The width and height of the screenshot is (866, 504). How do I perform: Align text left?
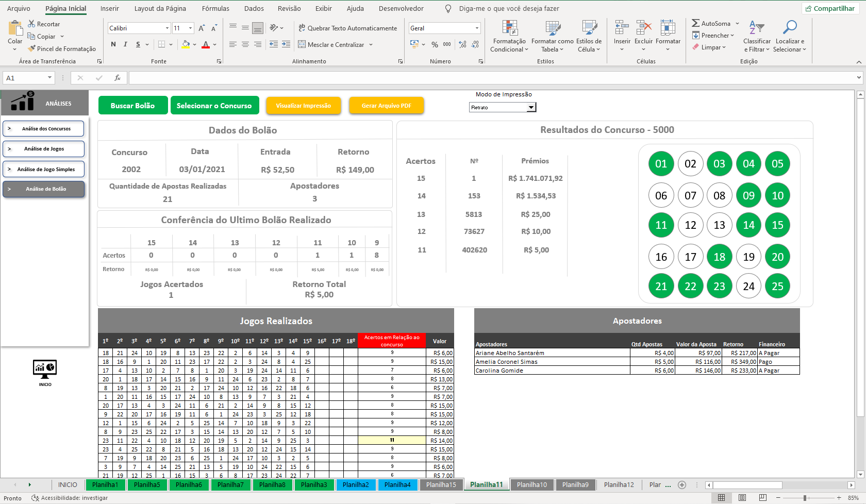pos(233,44)
